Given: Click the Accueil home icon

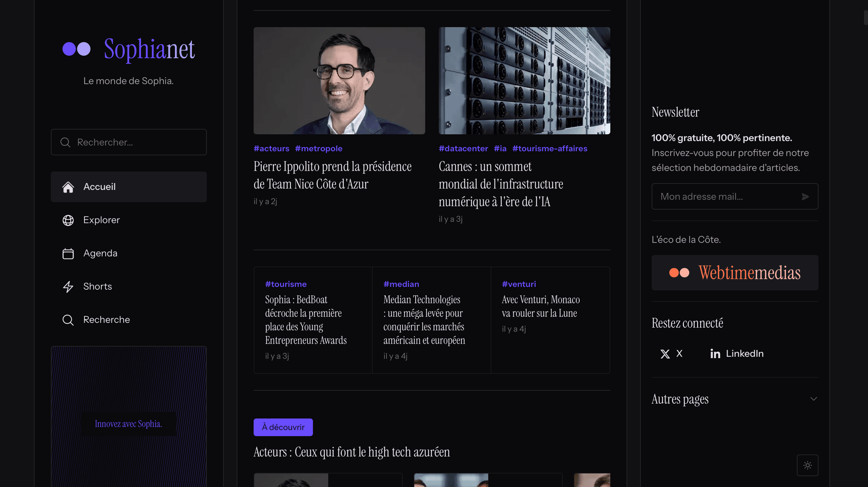Looking at the screenshot, I should 68,187.
